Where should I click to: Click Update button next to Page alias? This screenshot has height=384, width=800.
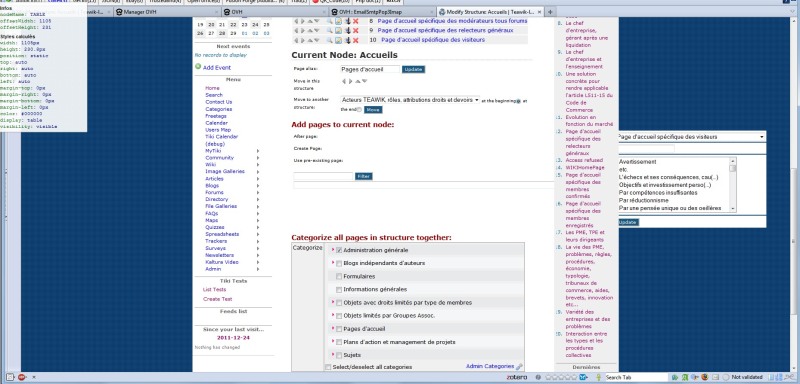click(x=413, y=69)
